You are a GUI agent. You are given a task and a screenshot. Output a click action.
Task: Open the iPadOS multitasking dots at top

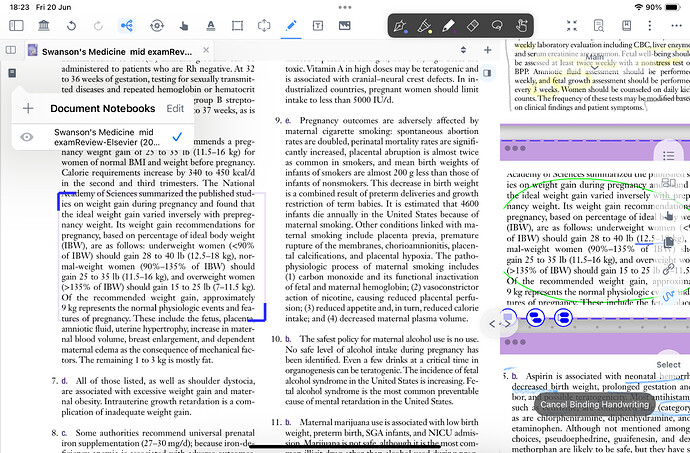[x=345, y=7]
